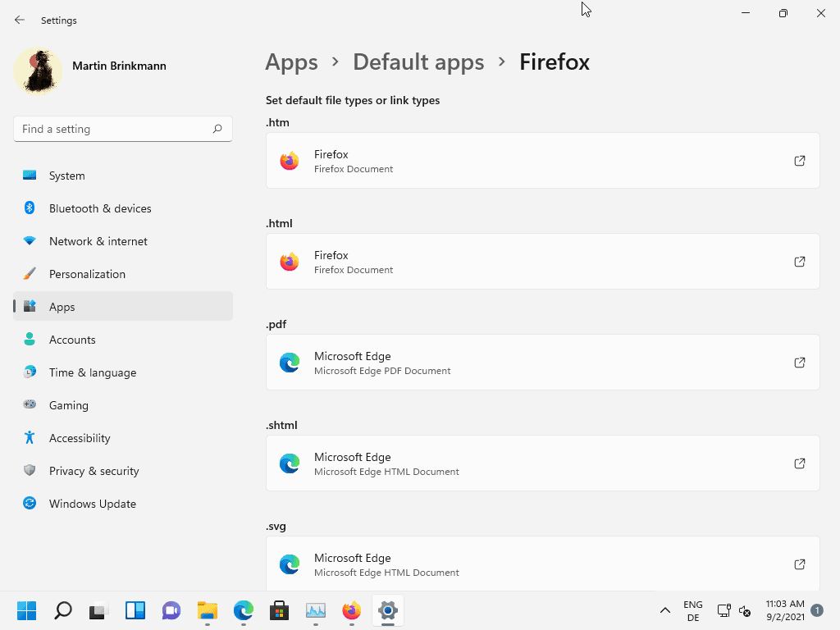
Task: Click Firefox logo in .html row
Action: pos(290,262)
